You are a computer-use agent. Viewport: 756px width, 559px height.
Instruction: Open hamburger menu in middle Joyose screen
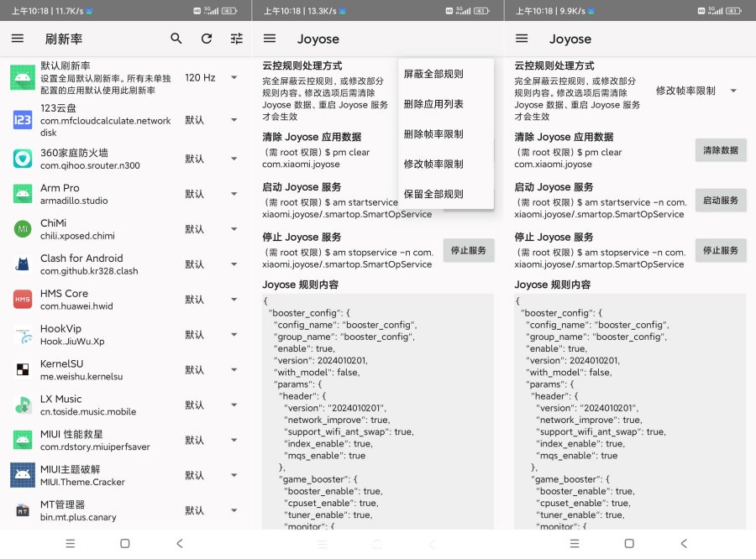[x=270, y=39]
